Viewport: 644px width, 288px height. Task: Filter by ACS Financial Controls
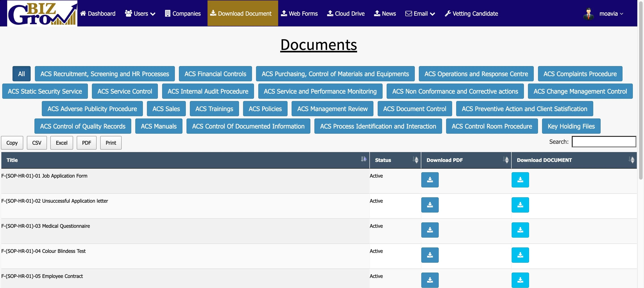[x=215, y=74]
